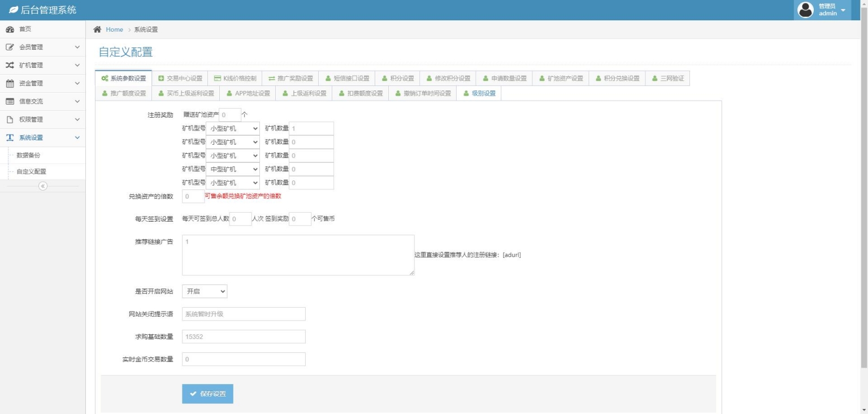This screenshot has width=868, height=414.
Task: Open the 是否开启网站 dropdown
Action: (205, 291)
